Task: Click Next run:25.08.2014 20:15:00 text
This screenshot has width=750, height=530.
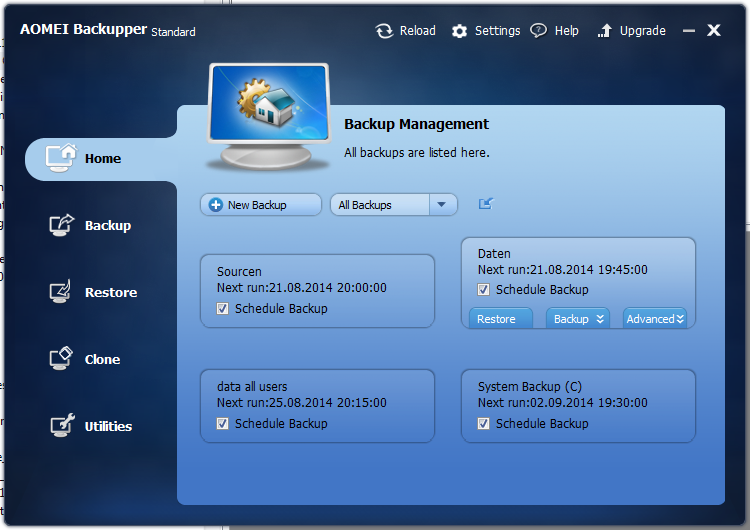Action: 302,403
